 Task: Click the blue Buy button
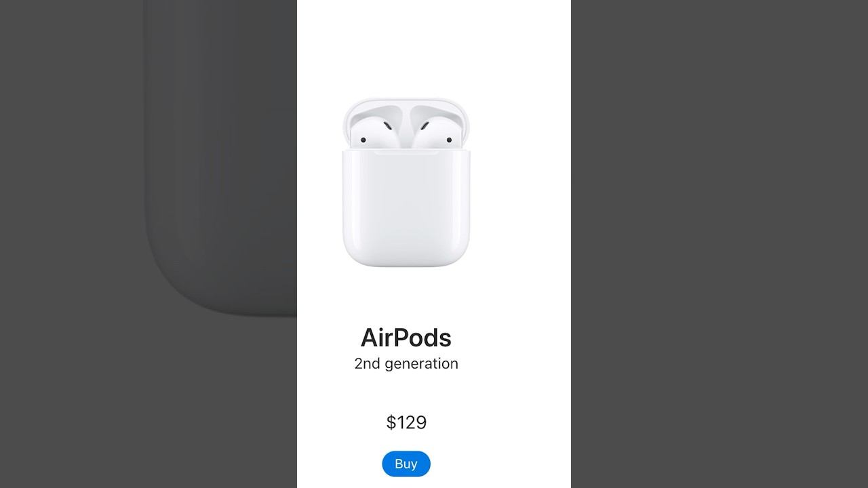click(406, 464)
